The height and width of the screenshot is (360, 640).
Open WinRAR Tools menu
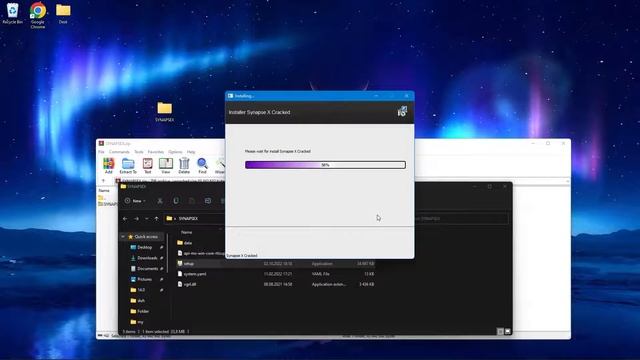[x=139, y=152]
